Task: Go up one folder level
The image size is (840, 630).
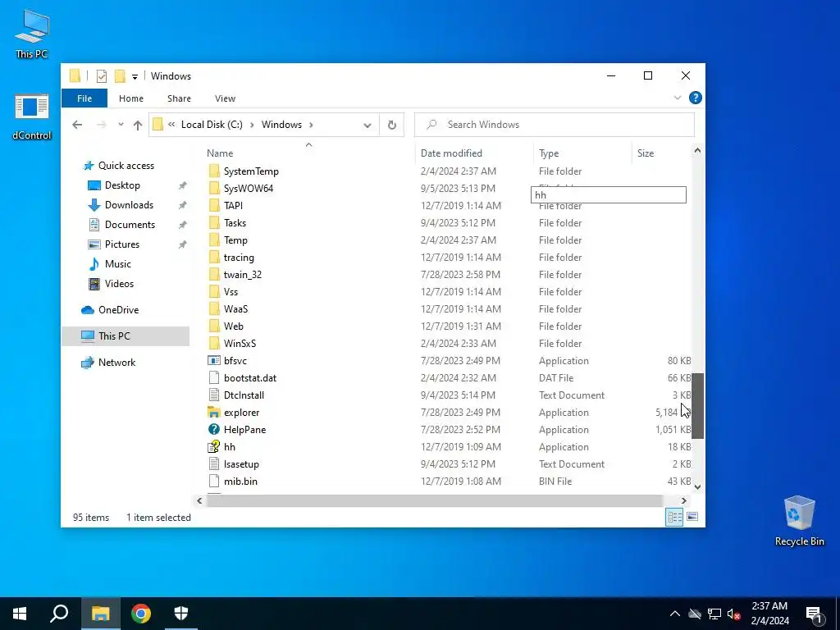Action: [138, 125]
